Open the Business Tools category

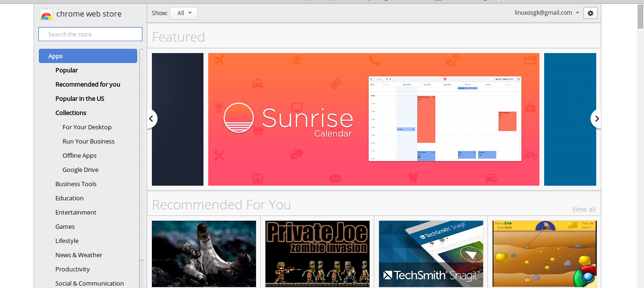pyautogui.click(x=76, y=184)
